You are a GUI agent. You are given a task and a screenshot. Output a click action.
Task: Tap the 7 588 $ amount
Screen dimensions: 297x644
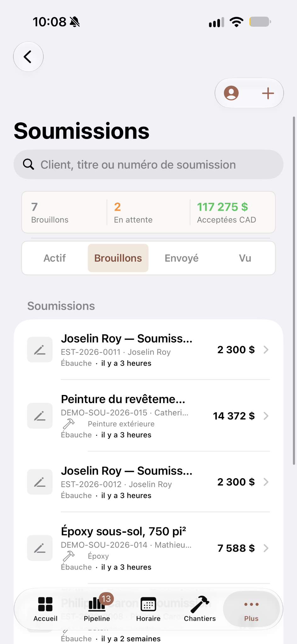pos(236,548)
